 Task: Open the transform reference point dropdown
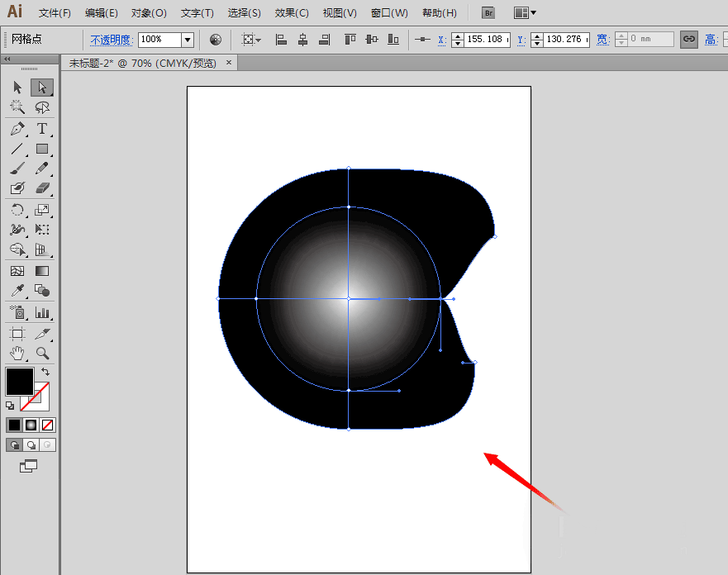pyautogui.click(x=250, y=39)
